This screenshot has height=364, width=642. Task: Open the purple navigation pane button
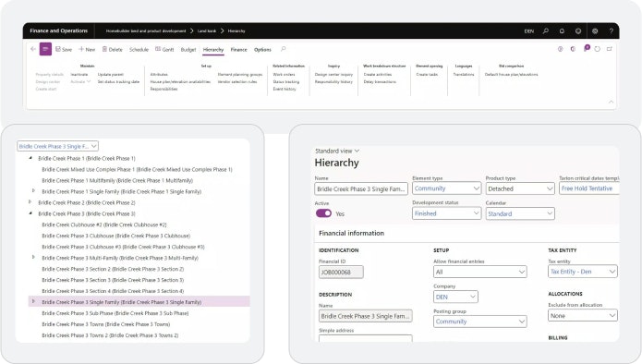[45, 49]
